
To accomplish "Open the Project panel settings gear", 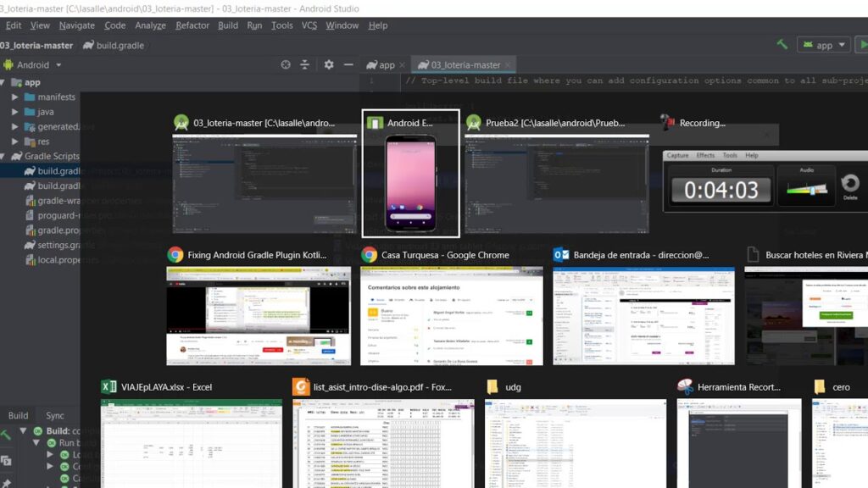I will point(329,64).
